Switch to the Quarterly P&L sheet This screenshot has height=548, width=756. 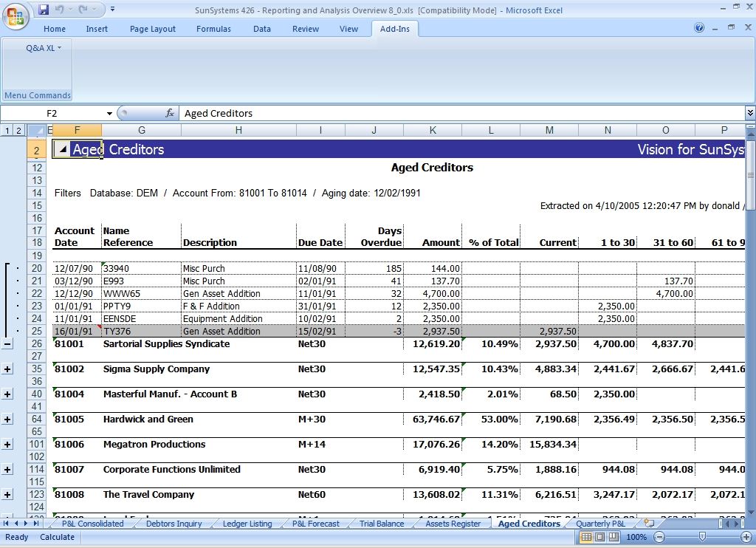click(x=600, y=524)
